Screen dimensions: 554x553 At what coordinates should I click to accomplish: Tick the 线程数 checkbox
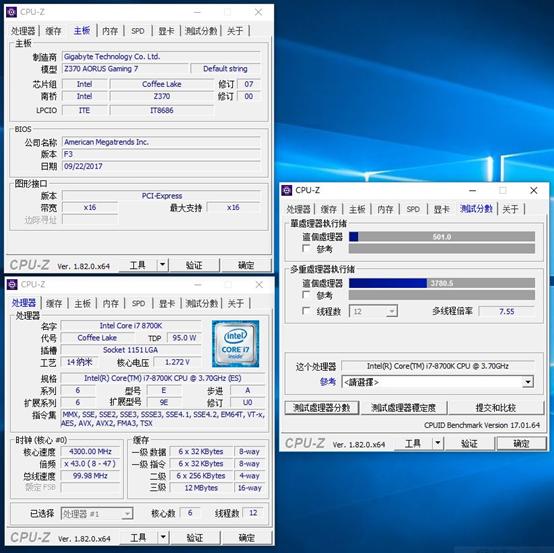[306, 311]
